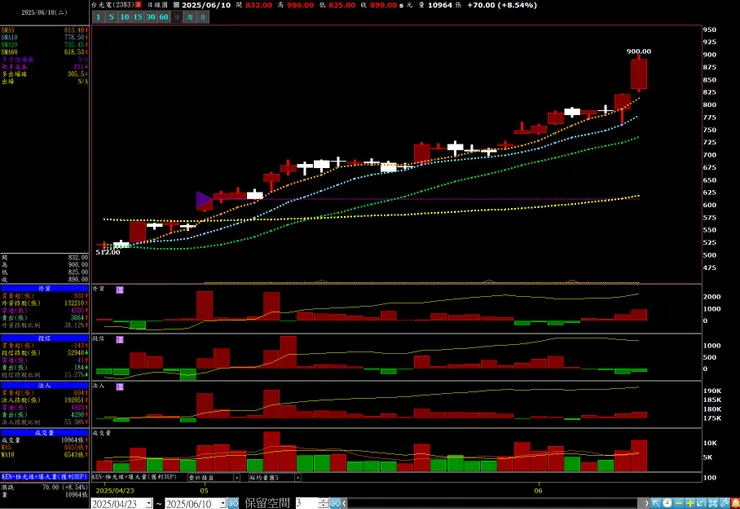Click the clock history icon
Viewport: 740px width, 509px height.
667,503
